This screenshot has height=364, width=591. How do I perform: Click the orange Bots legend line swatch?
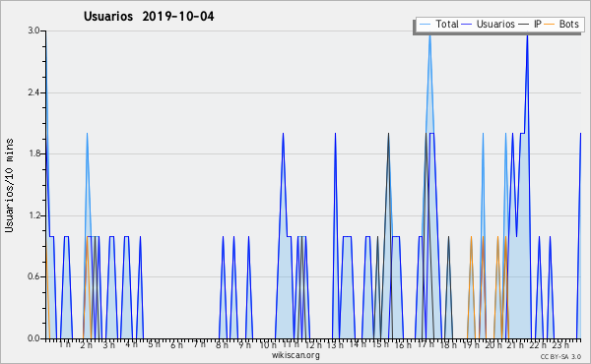pyautogui.click(x=550, y=25)
